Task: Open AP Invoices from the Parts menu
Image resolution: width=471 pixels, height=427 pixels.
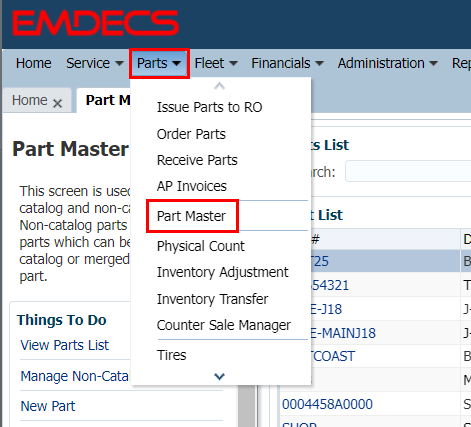Action: tap(192, 186)
